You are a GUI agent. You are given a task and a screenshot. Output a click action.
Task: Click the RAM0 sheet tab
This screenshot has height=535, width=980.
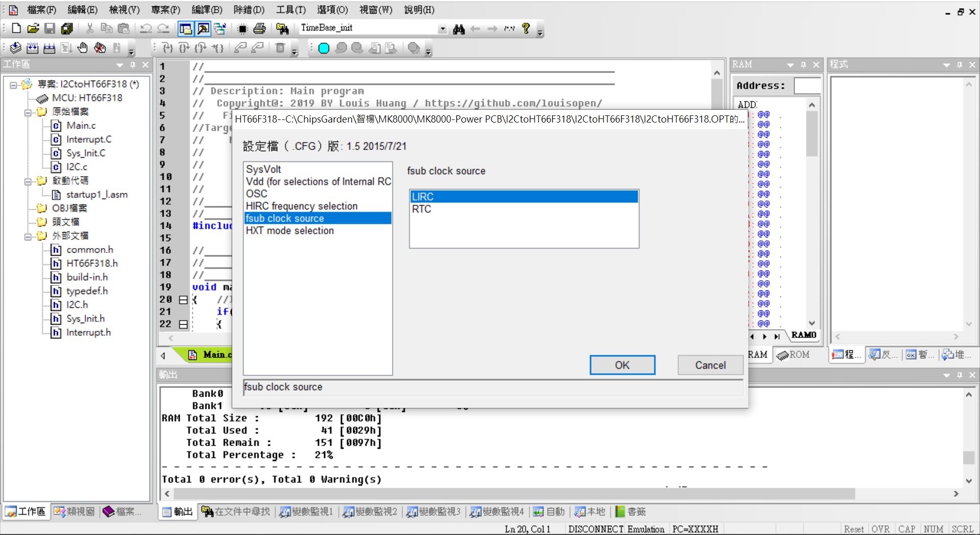pos(804,335)
